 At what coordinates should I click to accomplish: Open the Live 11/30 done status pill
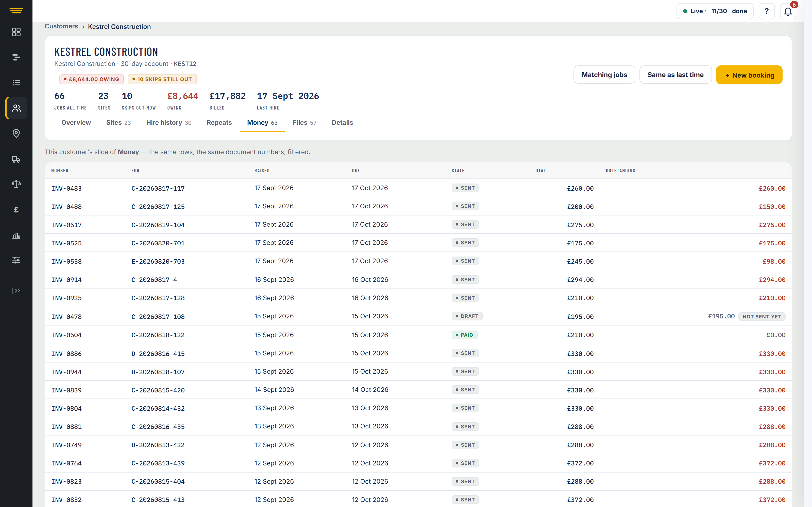click(x=715, y=11)
